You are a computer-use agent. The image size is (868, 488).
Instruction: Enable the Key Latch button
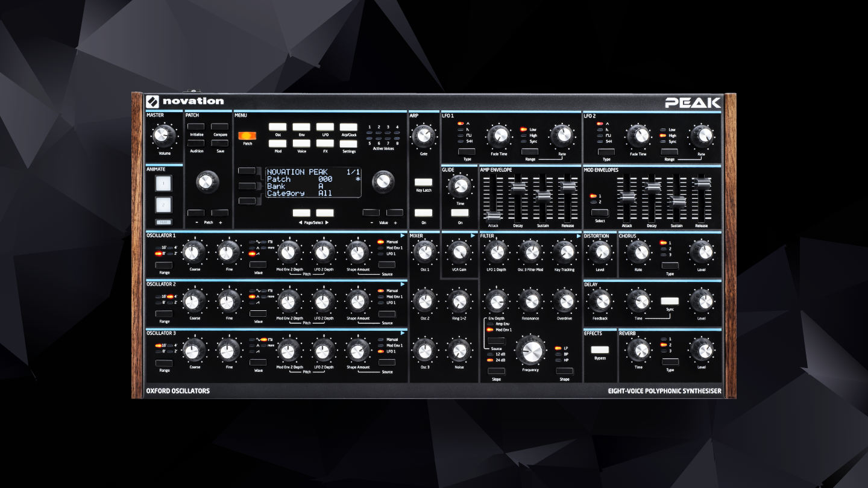tap(423, 182)
